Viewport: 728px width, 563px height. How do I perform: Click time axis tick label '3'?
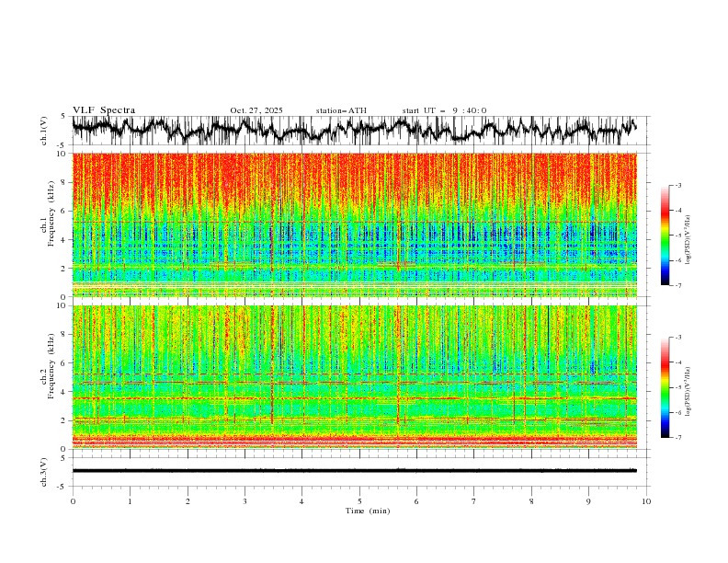pyautogui.click(x=245, y=501)
